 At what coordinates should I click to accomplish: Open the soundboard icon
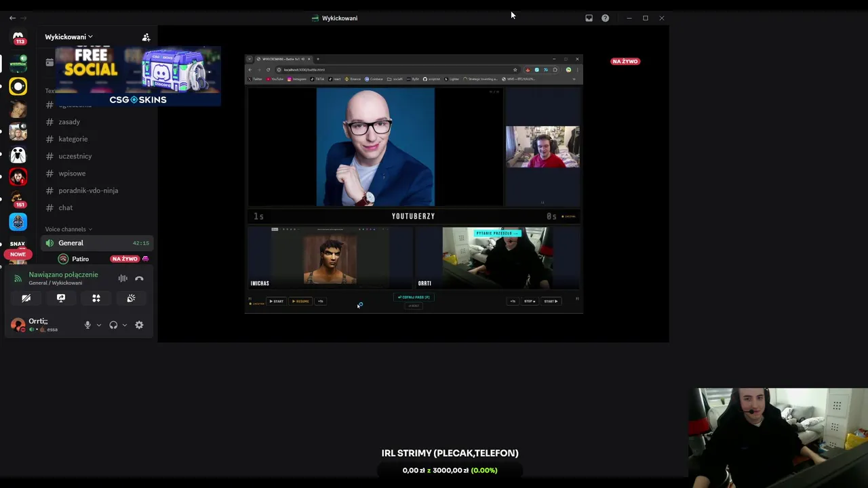[131, 298]
